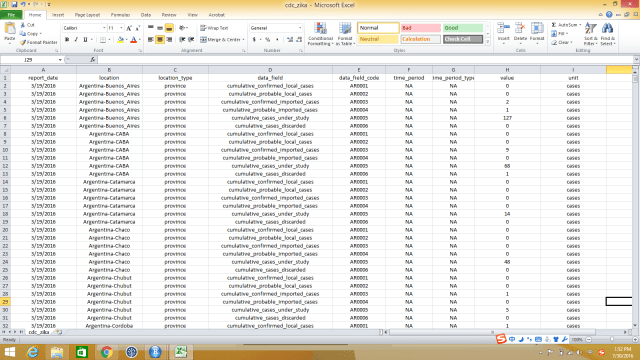Decrease the cell indent
The width and height of the screenshot is (640, 360).
[x=182, y=40]
